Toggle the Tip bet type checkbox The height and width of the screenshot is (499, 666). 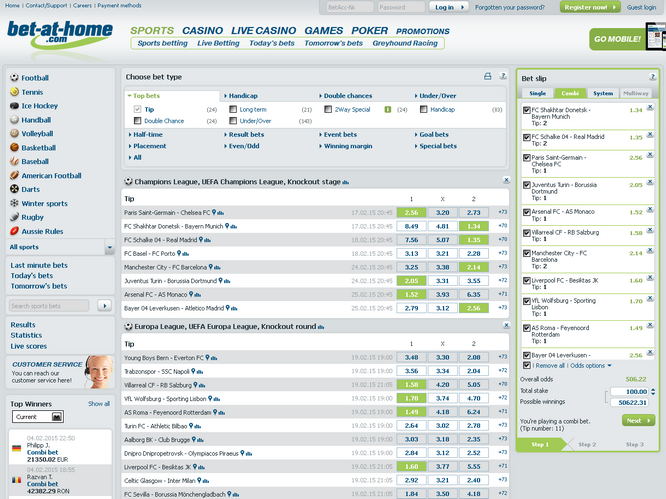click(137, 109)
